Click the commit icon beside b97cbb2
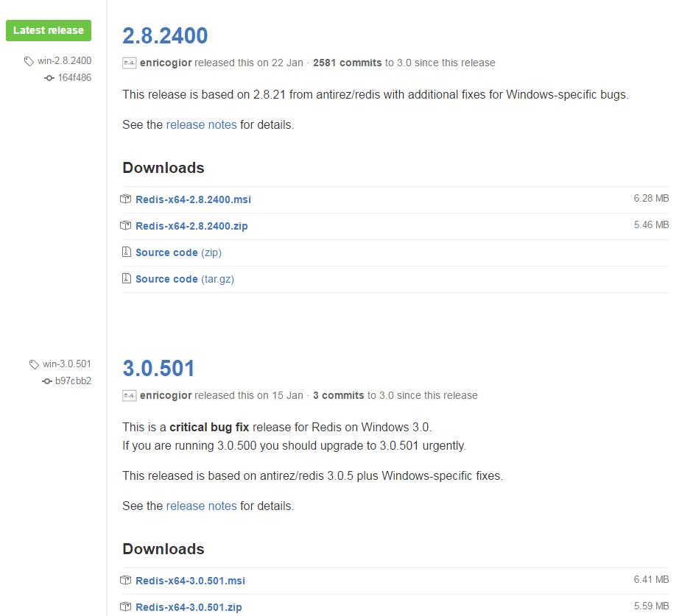 coord(47,381)
